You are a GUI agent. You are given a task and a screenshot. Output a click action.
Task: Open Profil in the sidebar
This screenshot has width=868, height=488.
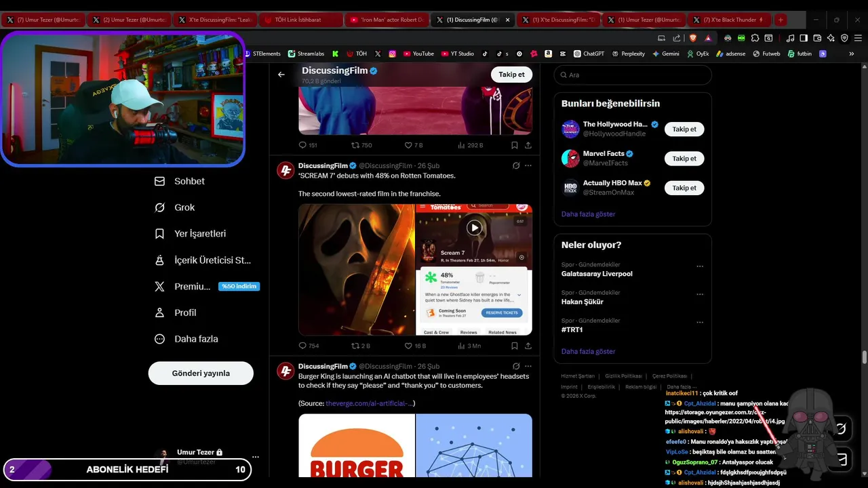click(176, 312)
